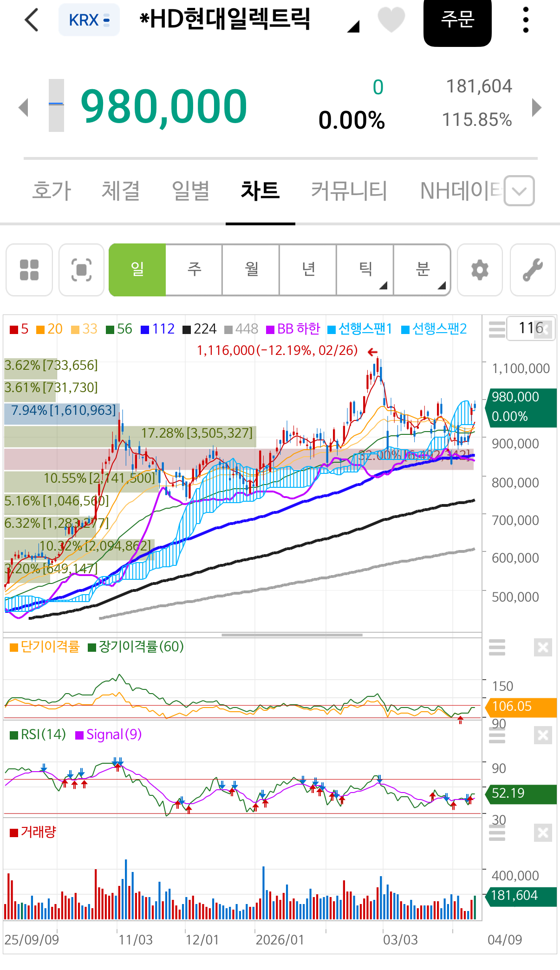The image size is (560, 970).
Task: Close the 이격률 indicator panel
Action: coord(543,647)
